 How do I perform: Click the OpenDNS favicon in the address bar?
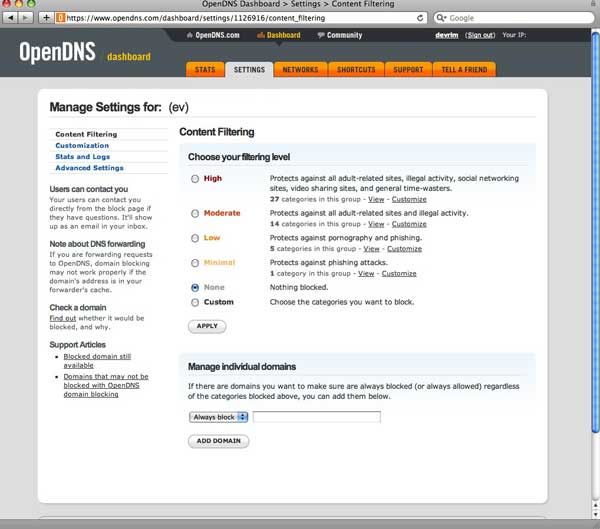[x=60, y=18]
